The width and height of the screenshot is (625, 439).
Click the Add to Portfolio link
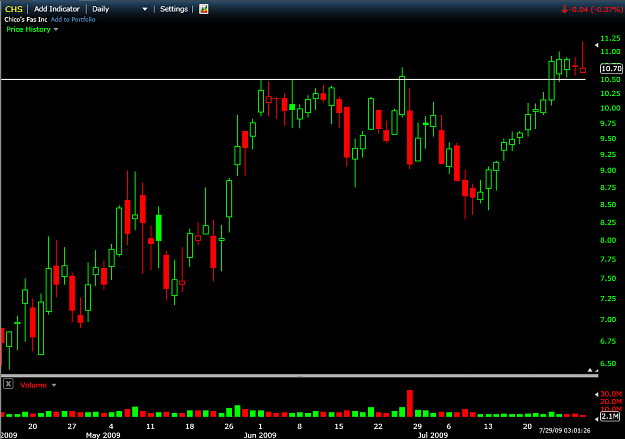73,20
